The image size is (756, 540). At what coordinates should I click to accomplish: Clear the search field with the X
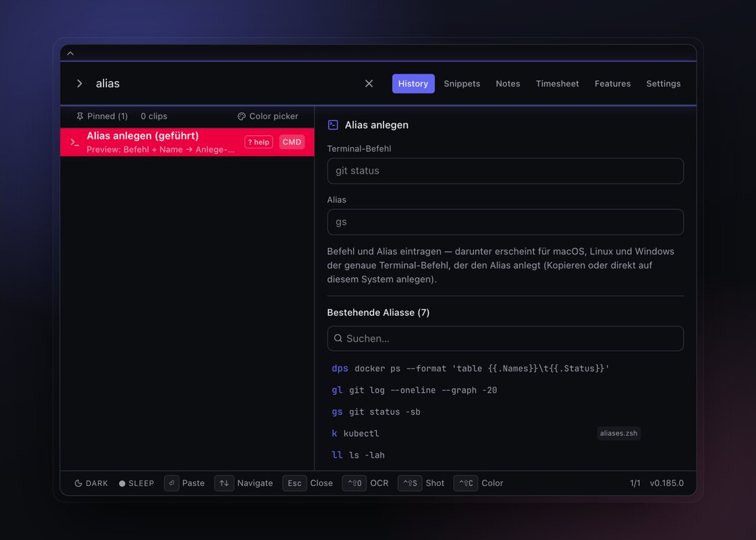click(x=369, y=84)
